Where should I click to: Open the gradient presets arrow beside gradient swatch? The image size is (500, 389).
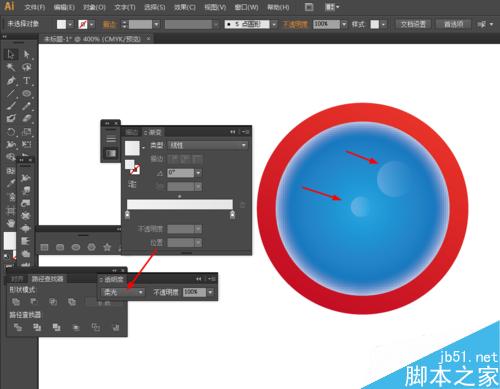pos(143,147)
